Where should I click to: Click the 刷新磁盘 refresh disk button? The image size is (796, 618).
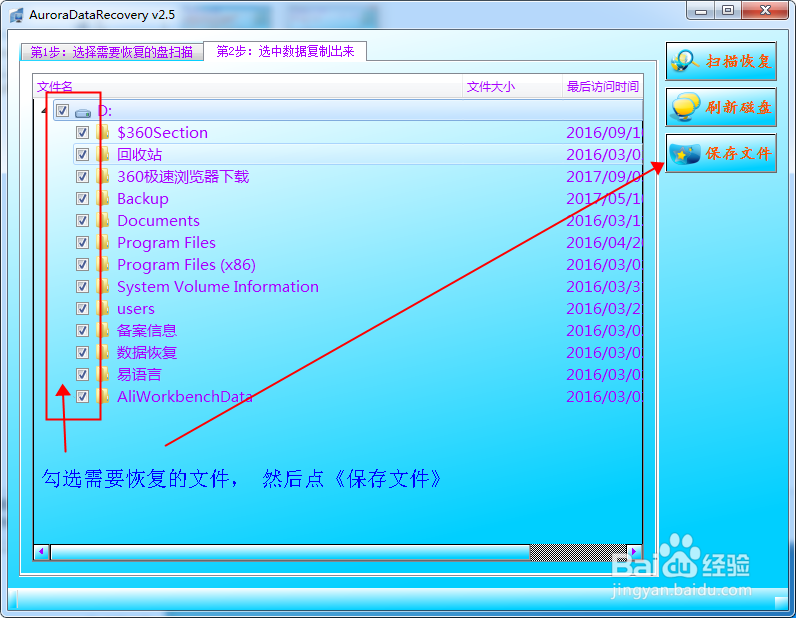(721, 107)
